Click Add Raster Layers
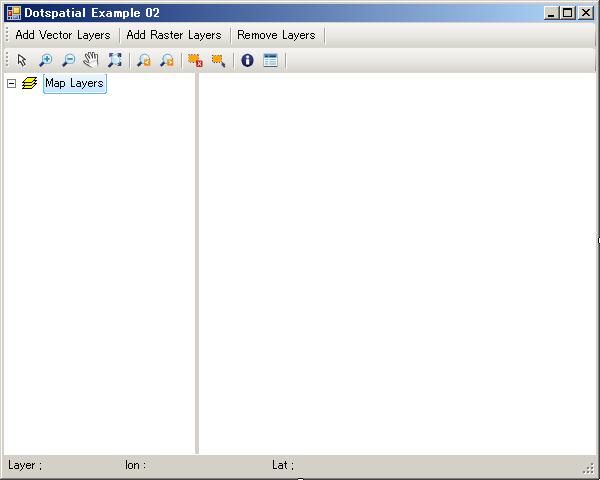The image size is (600, 480). (x=174, y=35)
